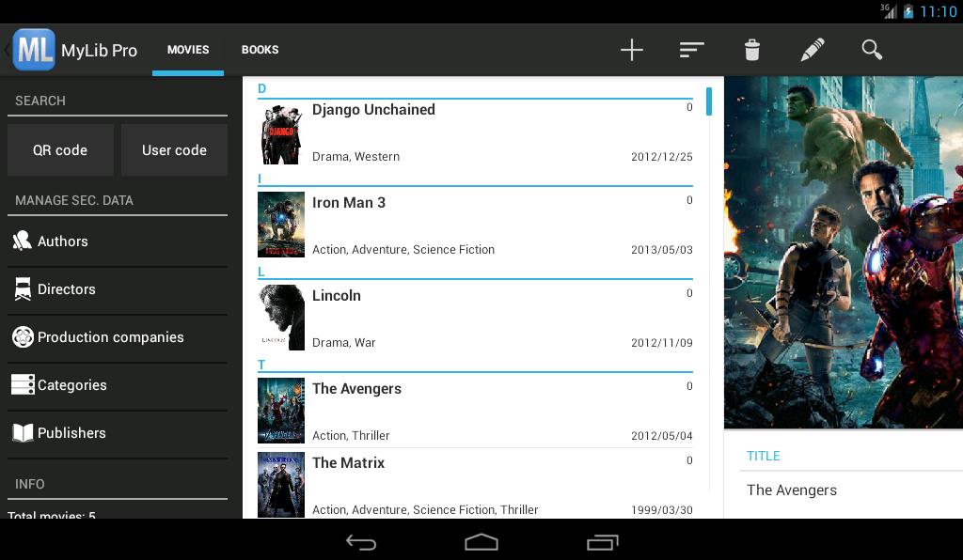
Task: Switch to the BOOKS tab
Action: click(260, 50)
